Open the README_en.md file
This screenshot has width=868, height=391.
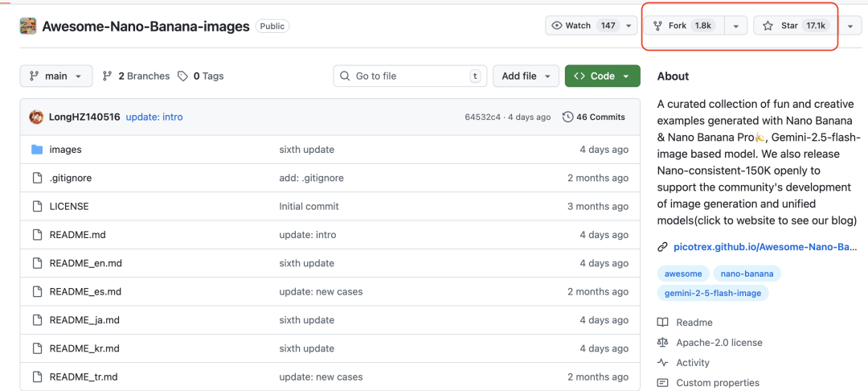tap(85, 263)
